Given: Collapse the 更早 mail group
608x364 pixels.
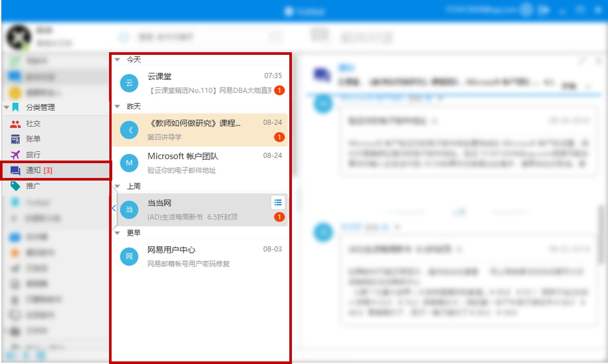Looking at the screenshot, I should pyautogui.click(x=117, y=233).
